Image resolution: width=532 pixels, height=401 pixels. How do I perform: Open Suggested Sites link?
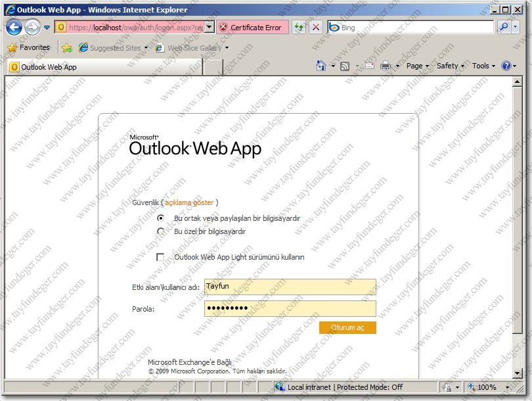pyautogui.click(x=115, y=48)
